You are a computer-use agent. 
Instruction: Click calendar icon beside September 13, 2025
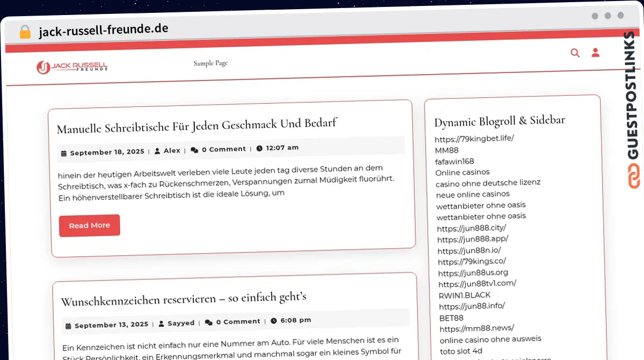(68, 326)
